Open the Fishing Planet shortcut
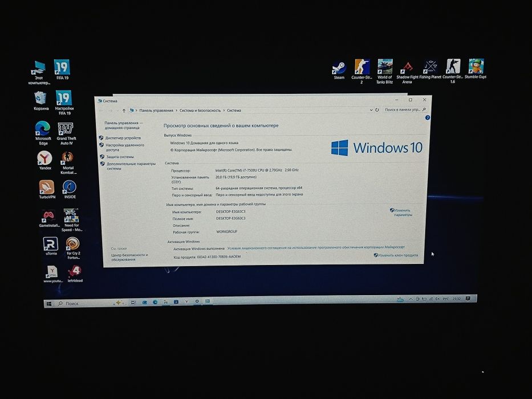The height and width of the screenshot is (399, 532). (430, 70)
